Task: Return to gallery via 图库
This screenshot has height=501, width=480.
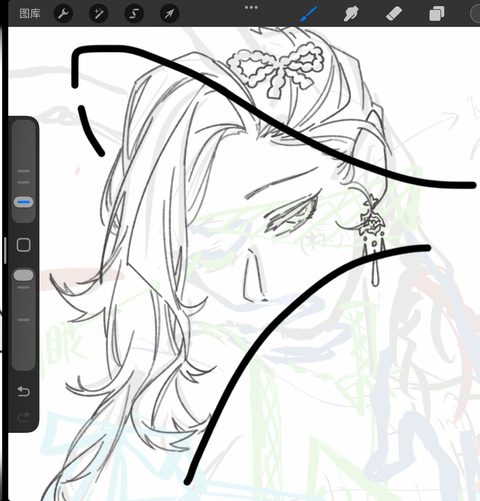Action: pos(30,14)
